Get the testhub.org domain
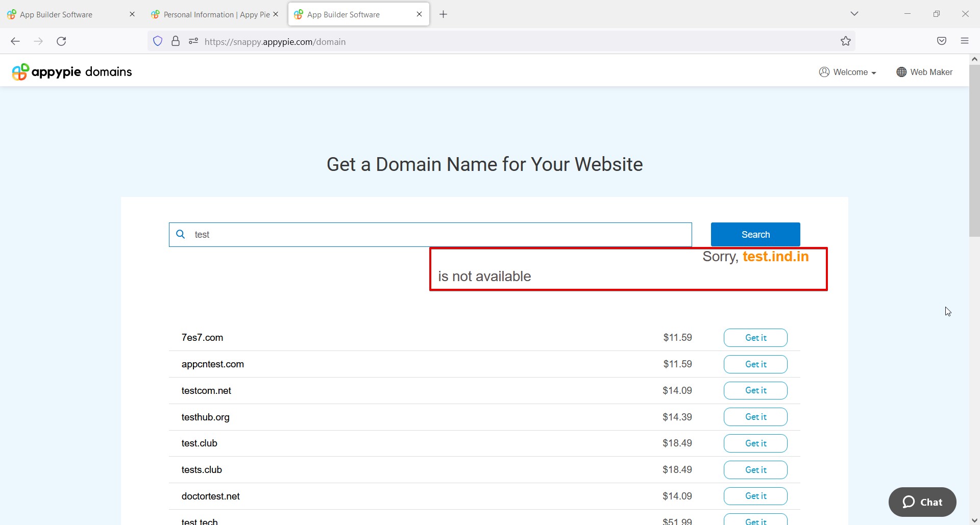The image size is (980, 525). coord(755,417)
